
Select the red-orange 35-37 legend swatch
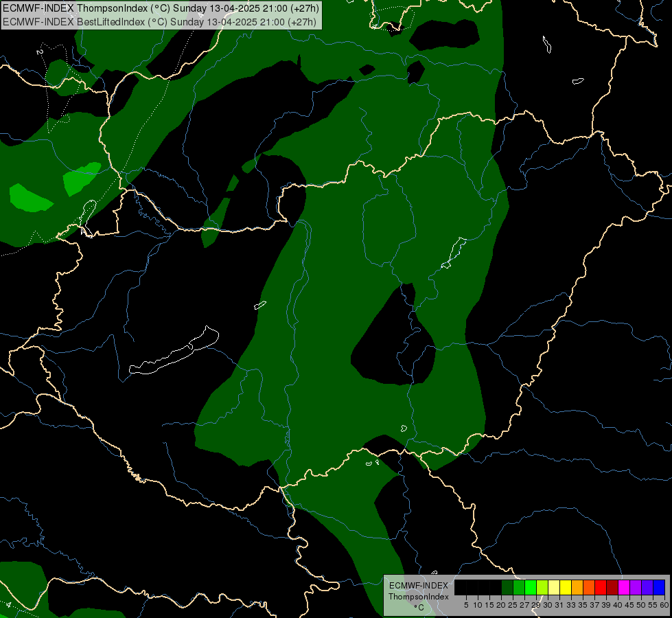[589, 587]
